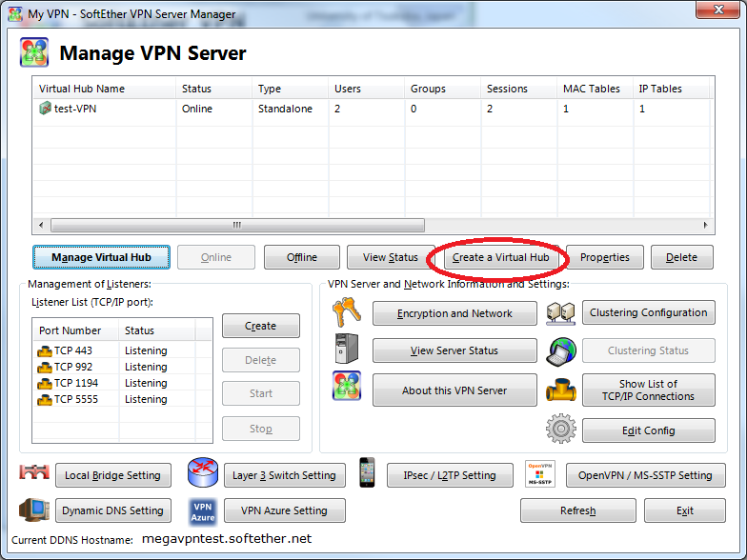Click the gear icon beside Edit Config
Viewport: 747px width, 560px height.
point(560,429)
